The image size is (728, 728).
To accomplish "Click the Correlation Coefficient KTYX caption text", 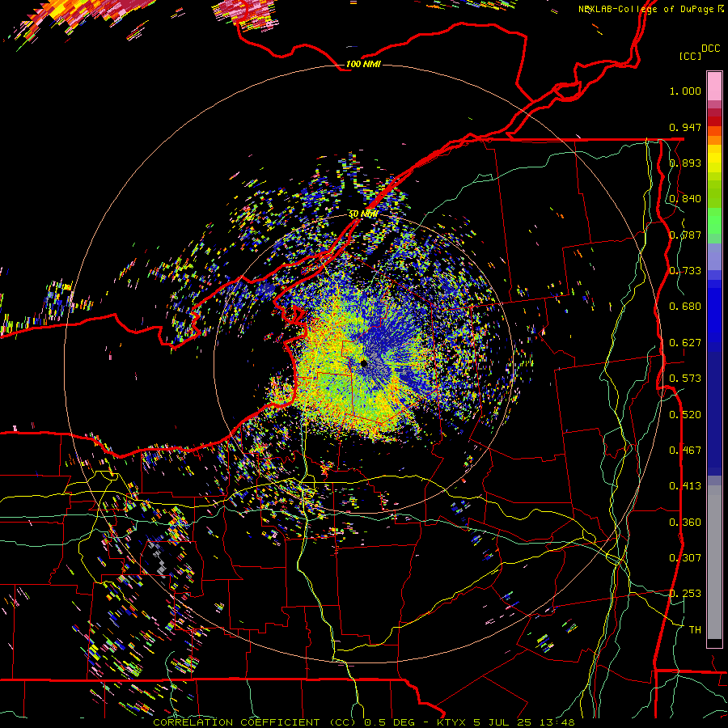I will click(x=364, y=722).
